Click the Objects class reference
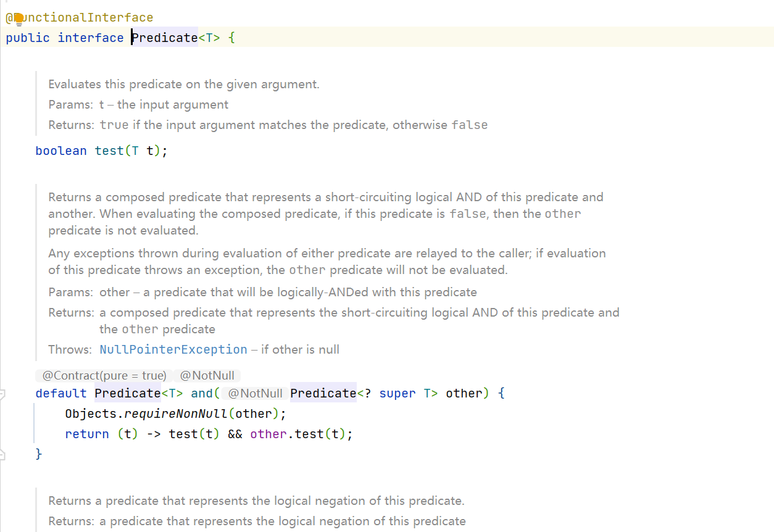774x532 pixels. pos(91,414)
